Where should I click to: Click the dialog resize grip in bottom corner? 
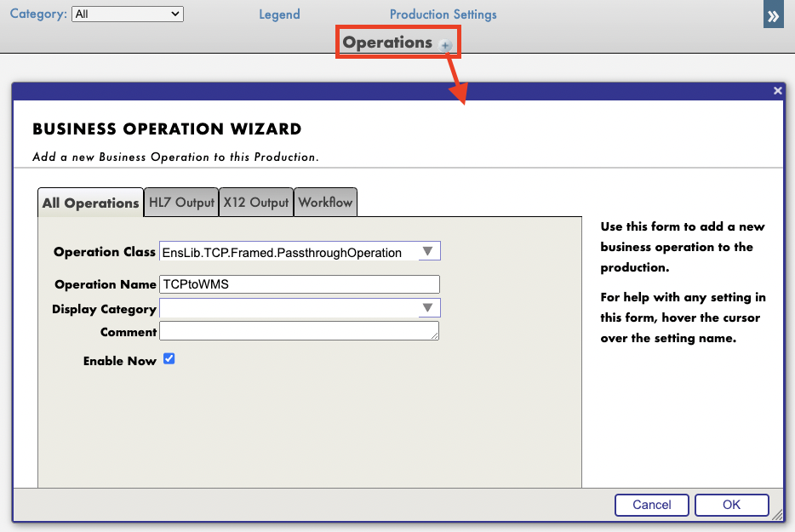pos(776,515)
